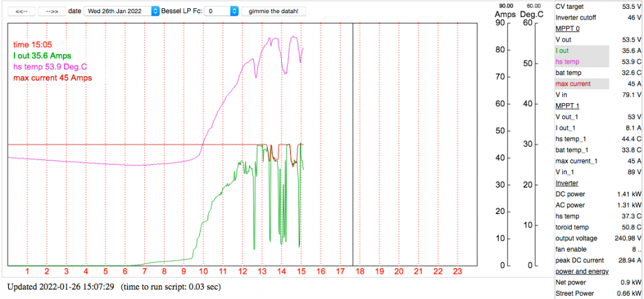Toggle the highlighted 'max current' row
Viewport: 644px width, 299px height.
tap(581, 84)
